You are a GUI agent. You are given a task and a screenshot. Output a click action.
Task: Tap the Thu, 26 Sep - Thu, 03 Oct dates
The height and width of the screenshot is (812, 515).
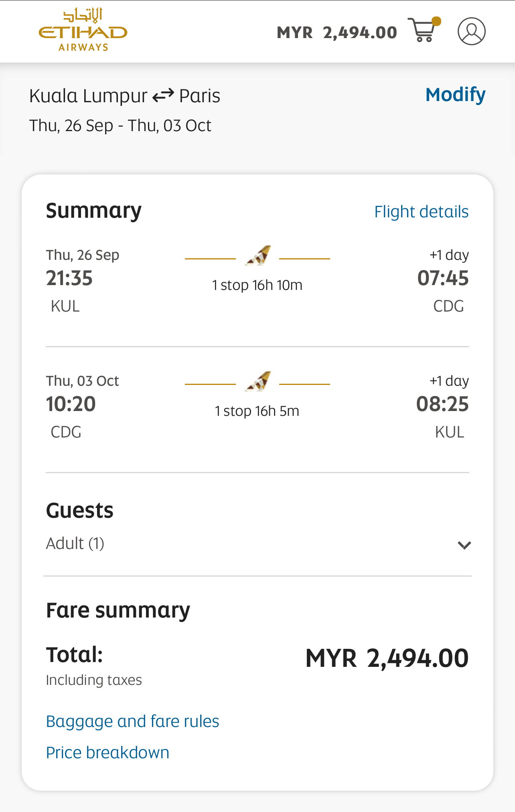point(120,126)
